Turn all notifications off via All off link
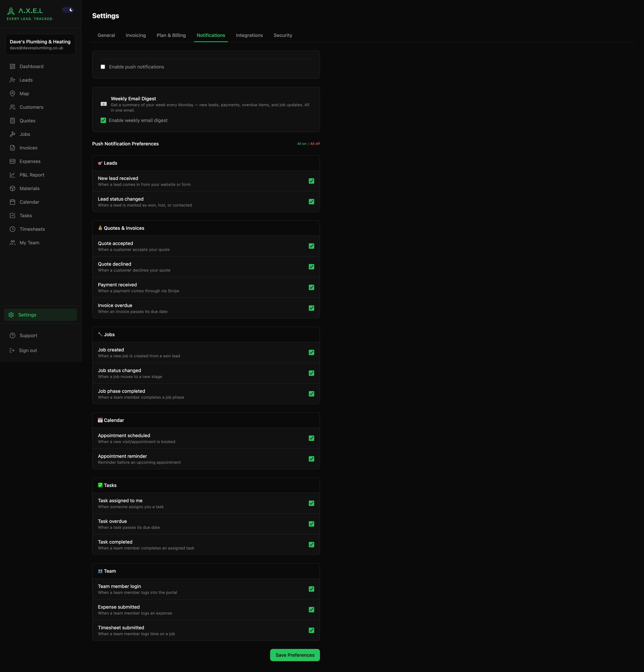Screen dimensions: 644x672 pyautogui.click(x=315, y=144)
